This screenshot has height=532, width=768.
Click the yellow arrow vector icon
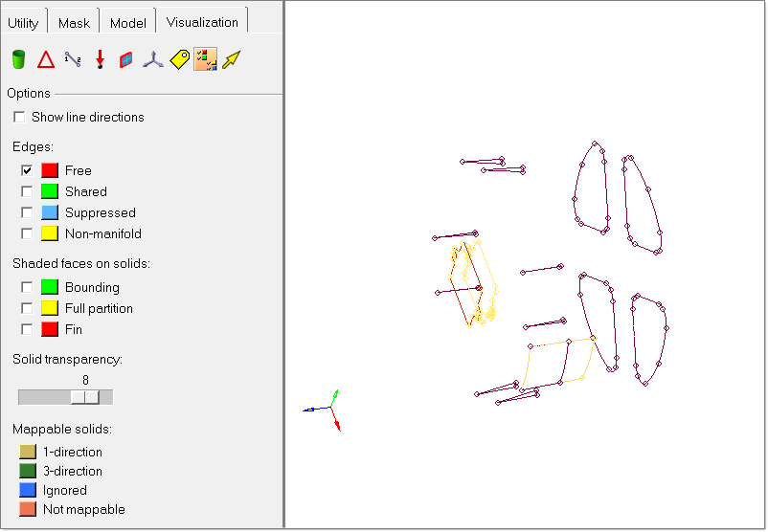click(x=231, y=60)
